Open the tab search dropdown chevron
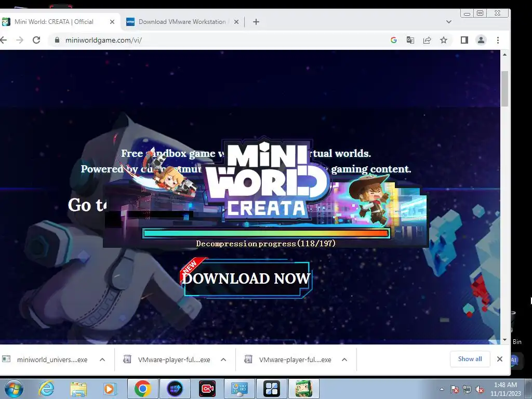The image size is (532, 399). coord(449,22)
